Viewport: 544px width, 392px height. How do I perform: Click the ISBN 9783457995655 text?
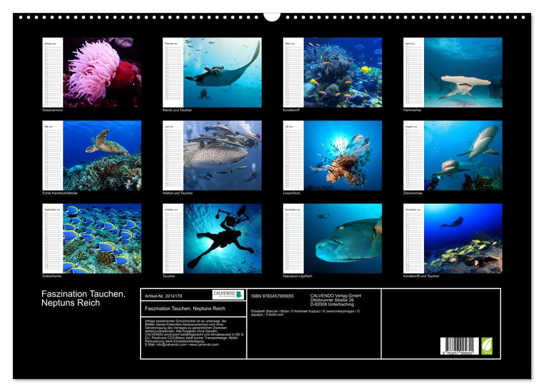point(272,296)
